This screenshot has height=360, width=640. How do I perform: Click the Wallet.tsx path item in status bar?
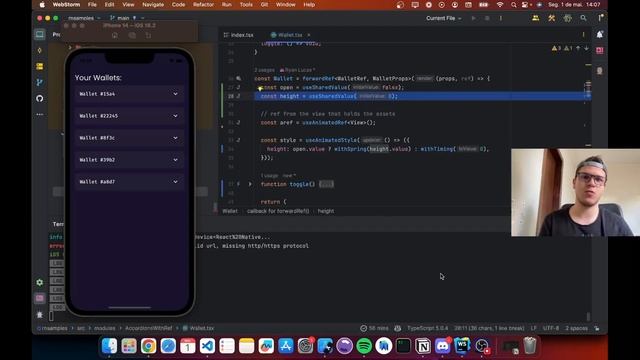coord(198,328)
